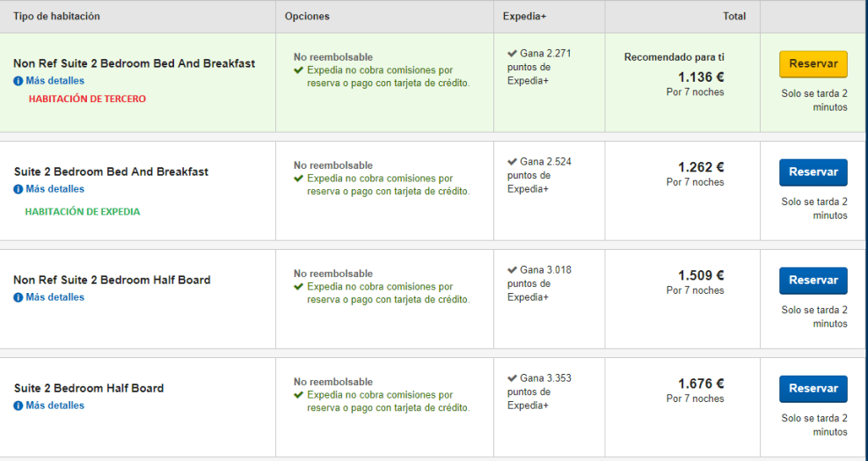Open Más detalles under Non Ref Suite Half Board

[x=55, y=297]
